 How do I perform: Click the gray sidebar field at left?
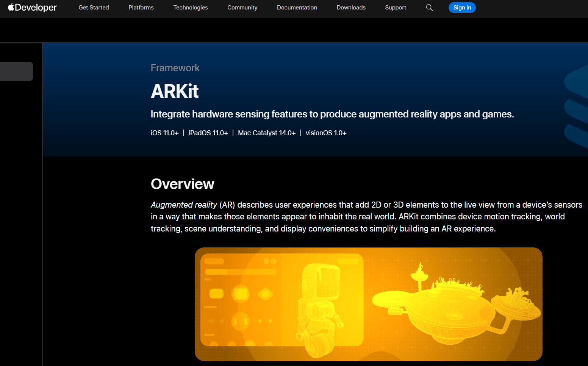16,71
